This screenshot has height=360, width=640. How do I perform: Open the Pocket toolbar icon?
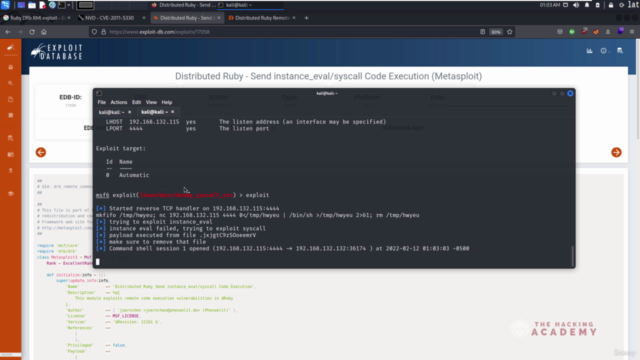tap(560, 32)
